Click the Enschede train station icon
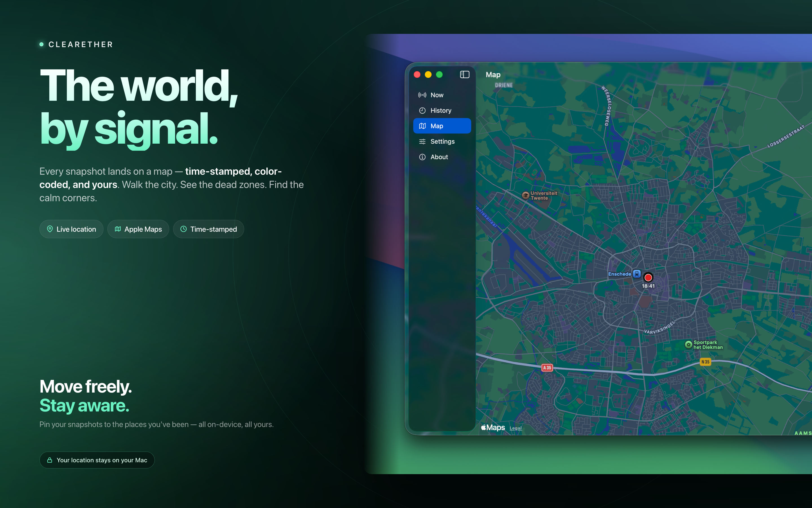The height and width of the screenshot is (508, 812). pos(637,274)
